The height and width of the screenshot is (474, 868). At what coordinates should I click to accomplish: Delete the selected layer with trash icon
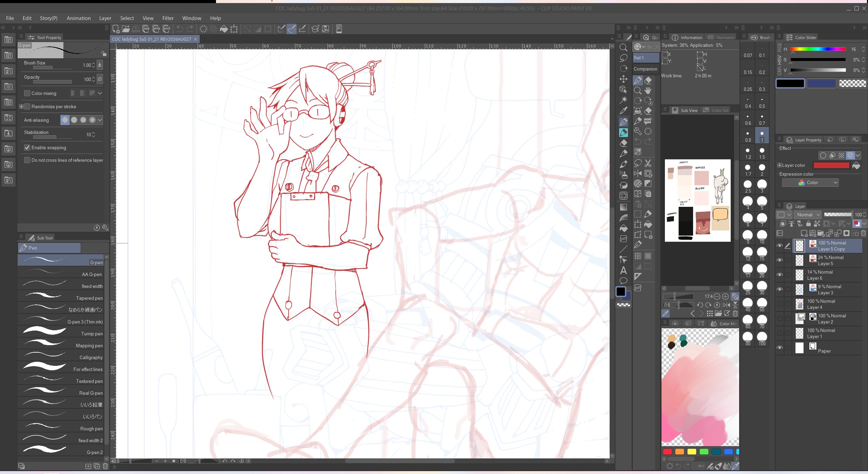click(863, 233)
